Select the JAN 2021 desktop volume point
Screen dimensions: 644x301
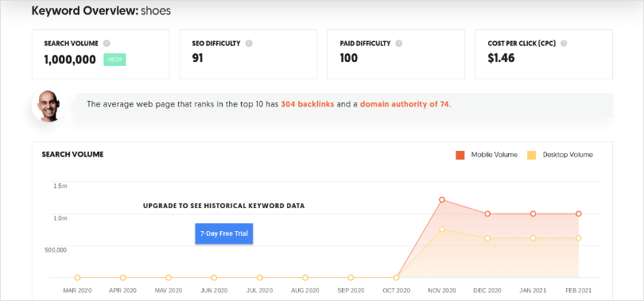(x=533, y=238)
